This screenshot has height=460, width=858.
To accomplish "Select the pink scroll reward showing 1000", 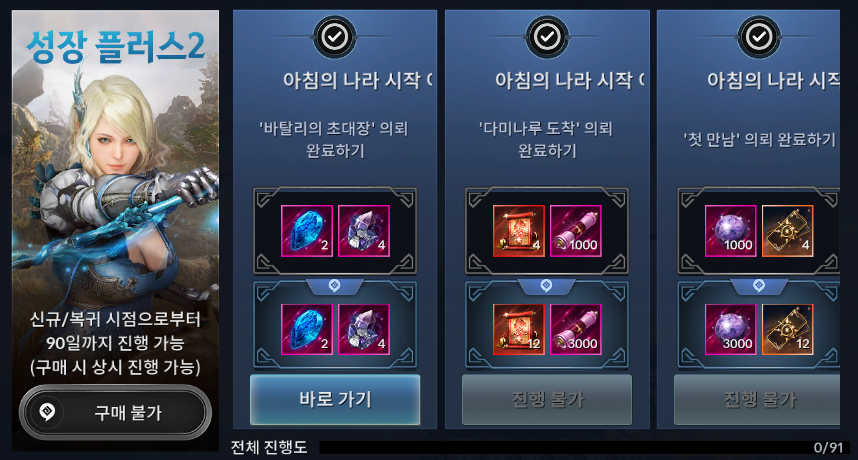I will (576, 231).
